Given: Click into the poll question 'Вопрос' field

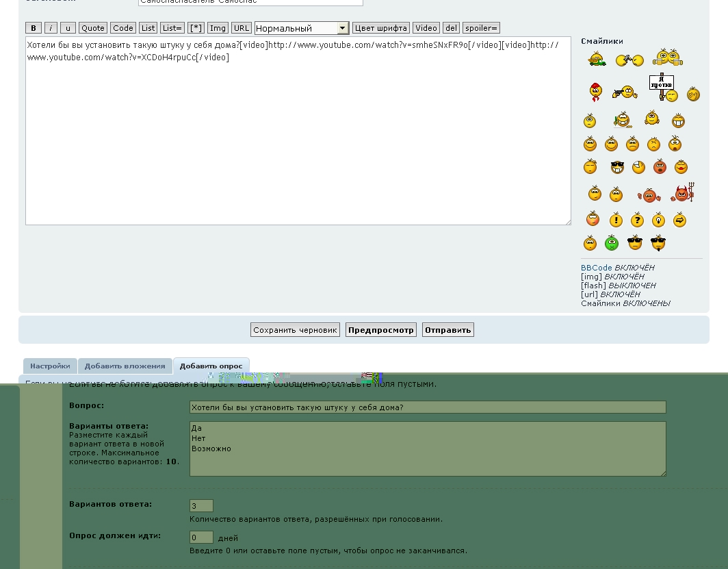Looking at the screenshot, I should click(427, 407).
